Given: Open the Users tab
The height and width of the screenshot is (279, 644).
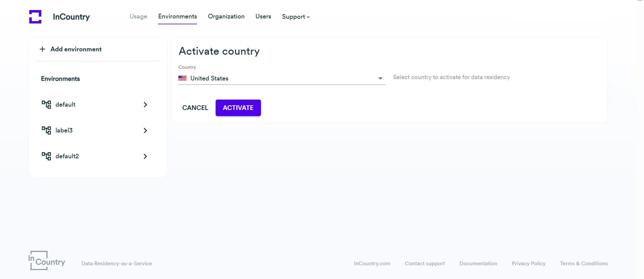Looking at the screenshot, I should pyautogui.click(x=263, y=16).
